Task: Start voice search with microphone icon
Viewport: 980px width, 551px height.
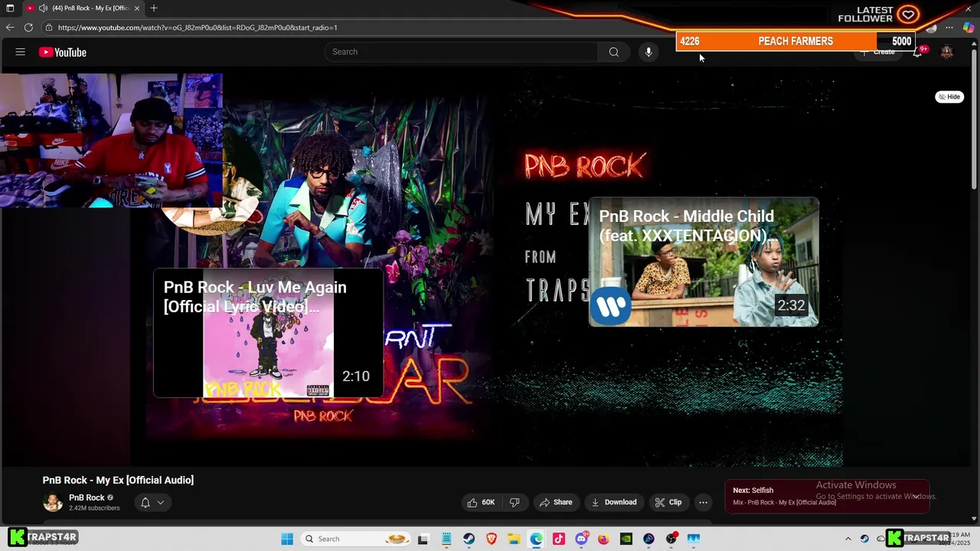Action: click(x=648, y=52)
